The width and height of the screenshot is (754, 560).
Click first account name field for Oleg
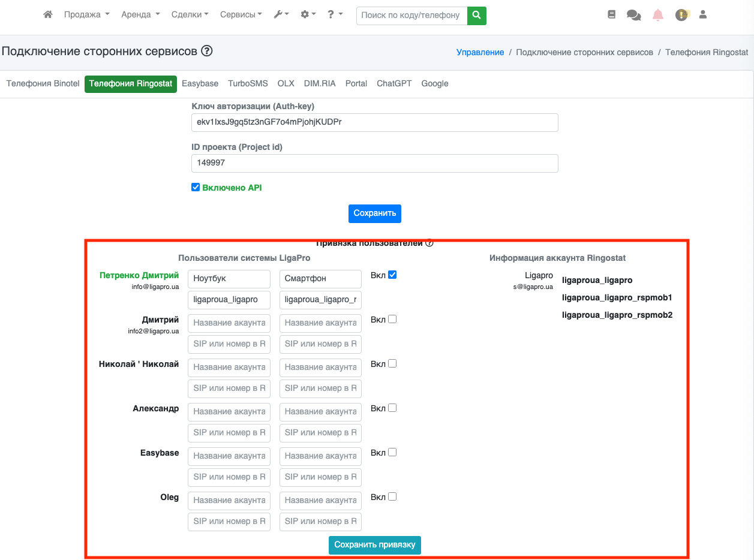click(x=229, y=501)
